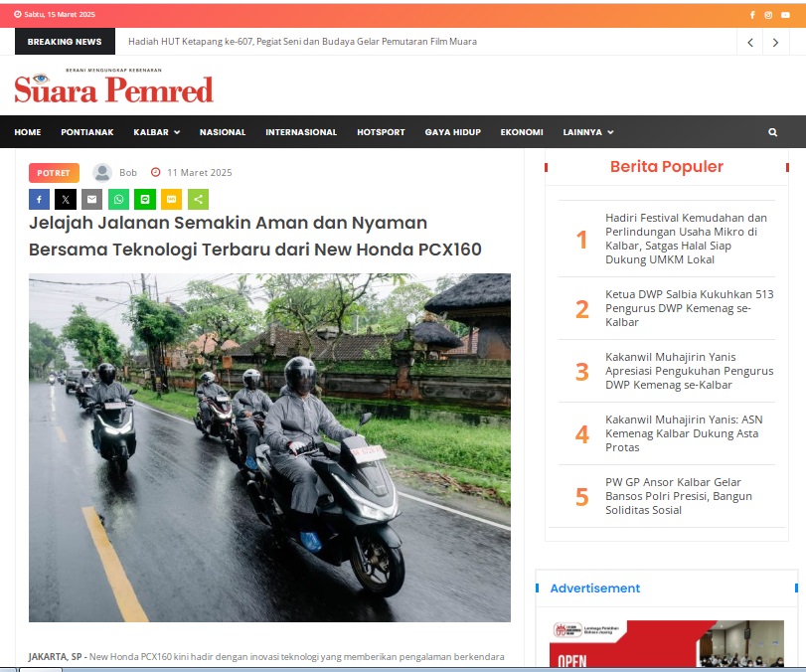Click the date Sabtu, 15 Maret 2025
Screen dimensions: 806x672
coord(60,14)
